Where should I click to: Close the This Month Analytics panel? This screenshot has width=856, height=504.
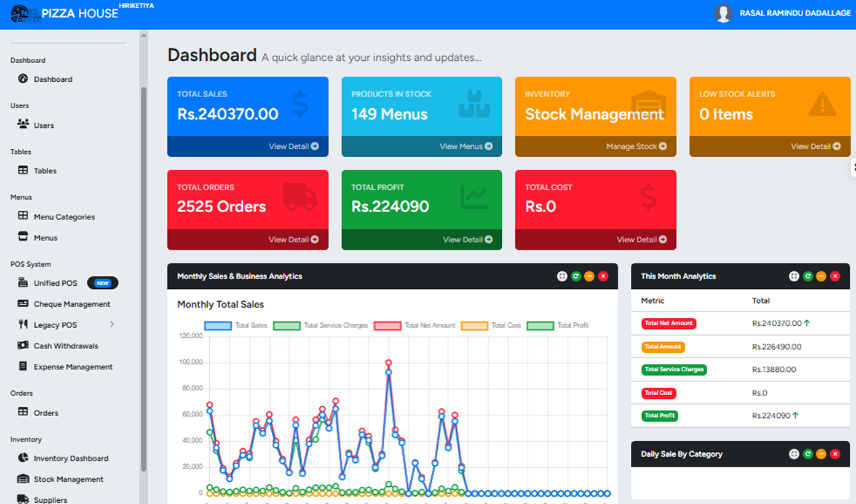tap(835, 277)
